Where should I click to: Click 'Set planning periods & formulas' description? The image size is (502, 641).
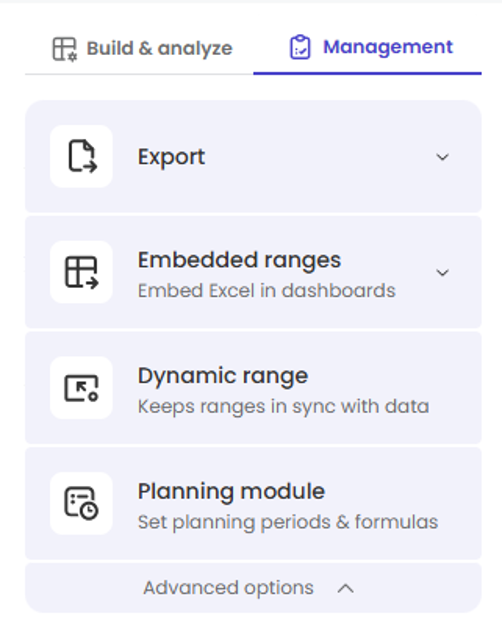pos(288,522)
